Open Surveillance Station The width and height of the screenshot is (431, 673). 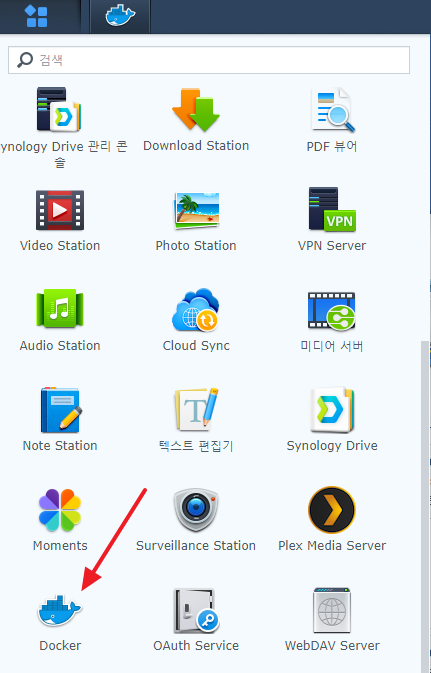point(196,510)
